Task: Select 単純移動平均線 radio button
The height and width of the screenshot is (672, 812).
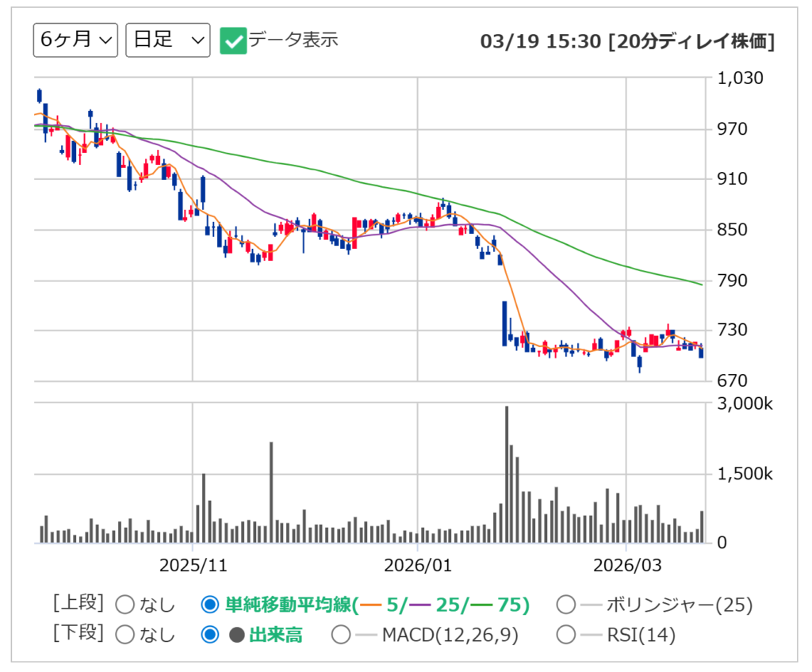Action: [210, 605]
